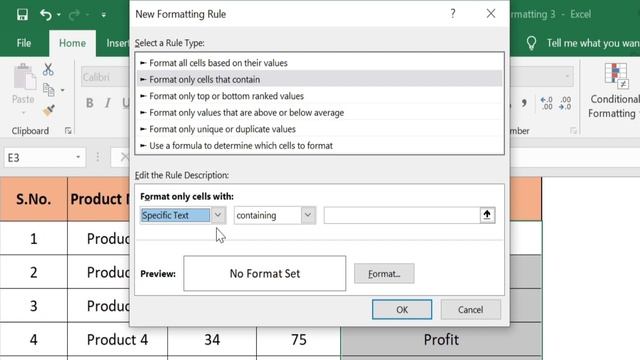Click Cancel in the formatting rule dialog

click(471, 309)
